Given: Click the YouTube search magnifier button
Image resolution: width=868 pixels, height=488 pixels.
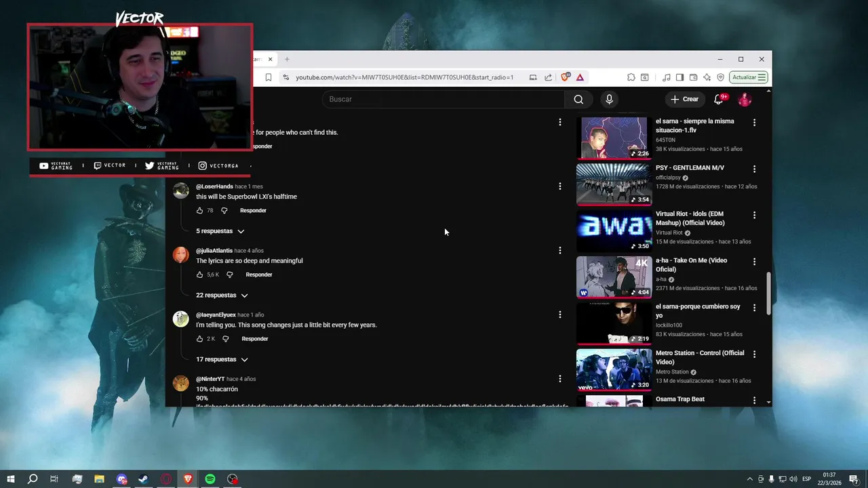Looking at the screenshot, I should 578,99.
